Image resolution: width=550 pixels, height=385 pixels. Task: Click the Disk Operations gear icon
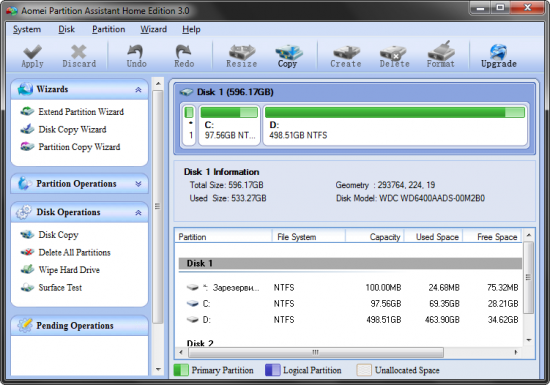point(24,212)
